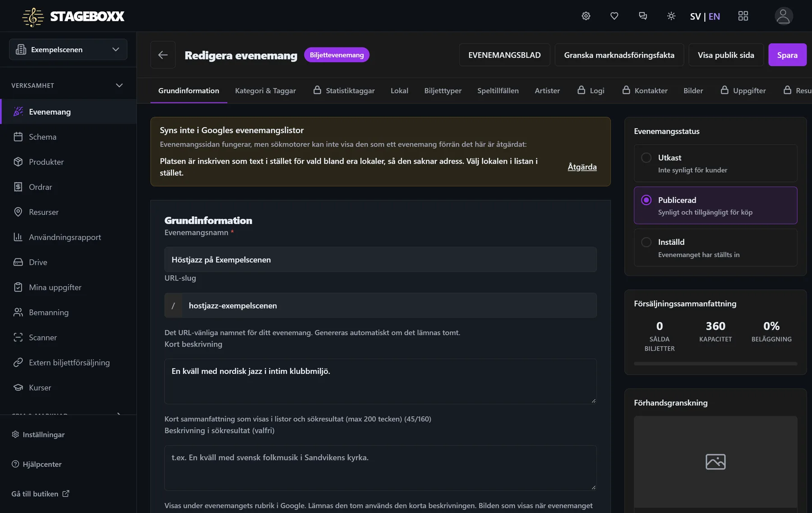Switch to the Speltillfällen tab

pos(498,91)
